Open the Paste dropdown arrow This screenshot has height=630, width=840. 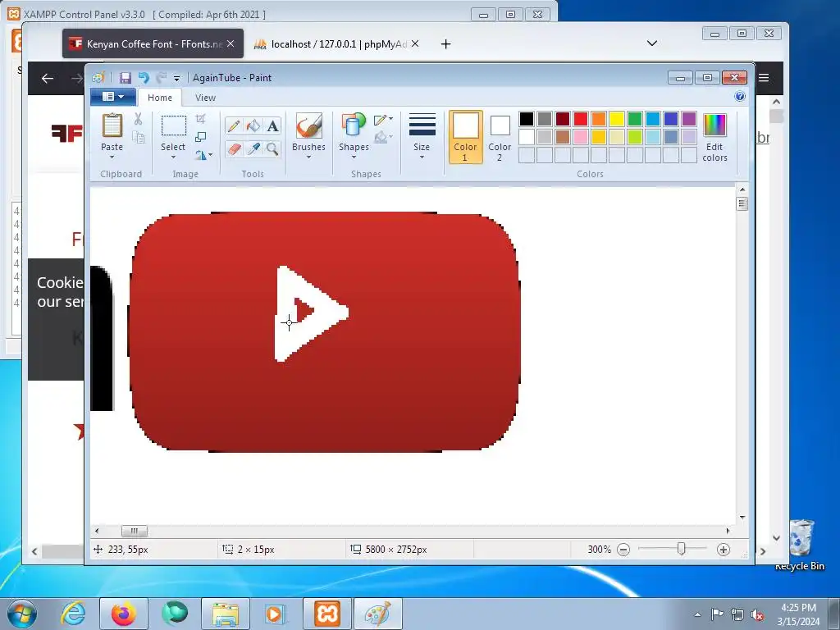[x=112, y=157]
